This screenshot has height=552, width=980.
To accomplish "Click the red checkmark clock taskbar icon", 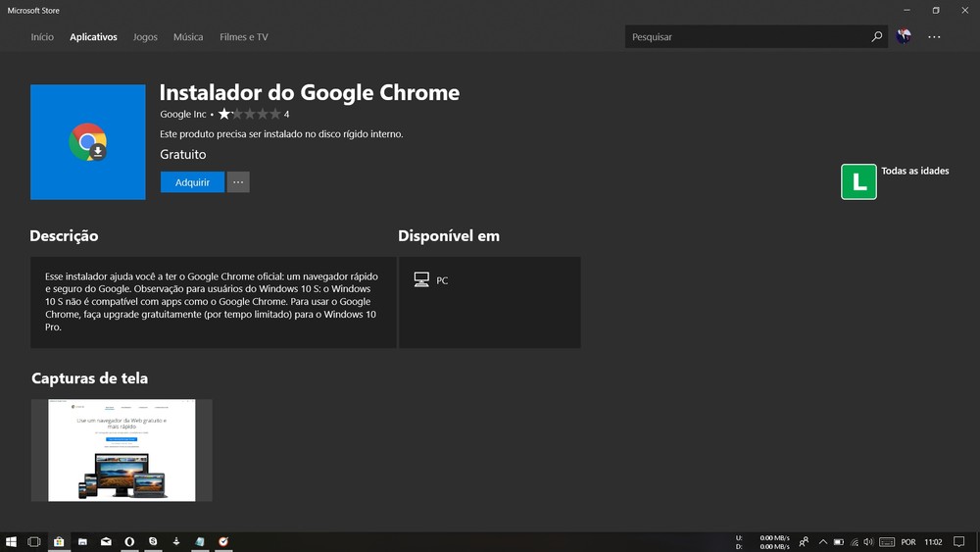I will [x=223, y=541].
